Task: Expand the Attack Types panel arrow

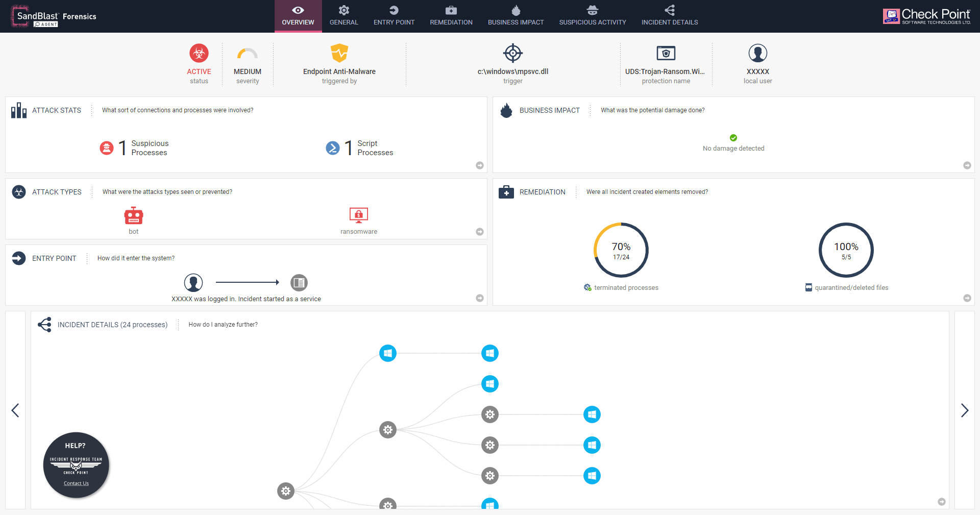Action: tap(480, 232)
